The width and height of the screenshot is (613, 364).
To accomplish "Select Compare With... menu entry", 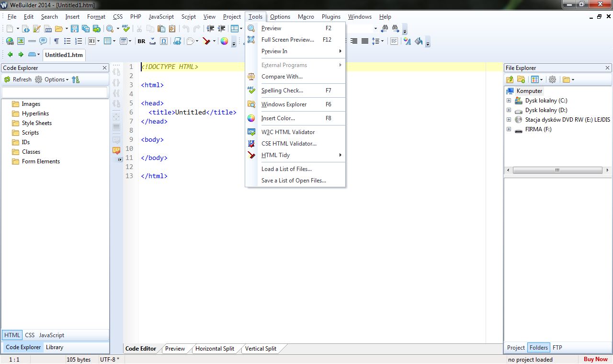I will point(295,77).
